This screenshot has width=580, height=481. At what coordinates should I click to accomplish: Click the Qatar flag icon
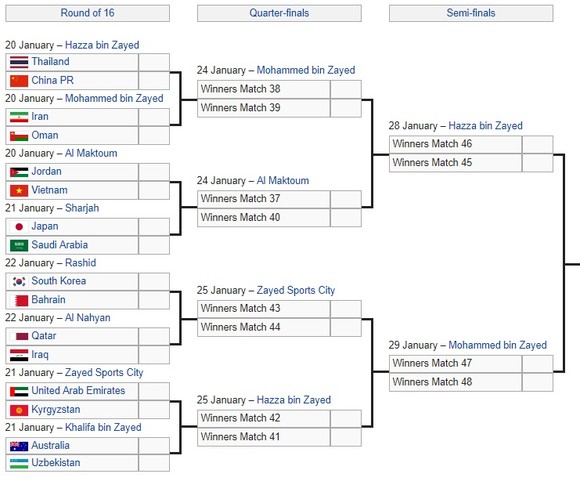click(19, 336)
